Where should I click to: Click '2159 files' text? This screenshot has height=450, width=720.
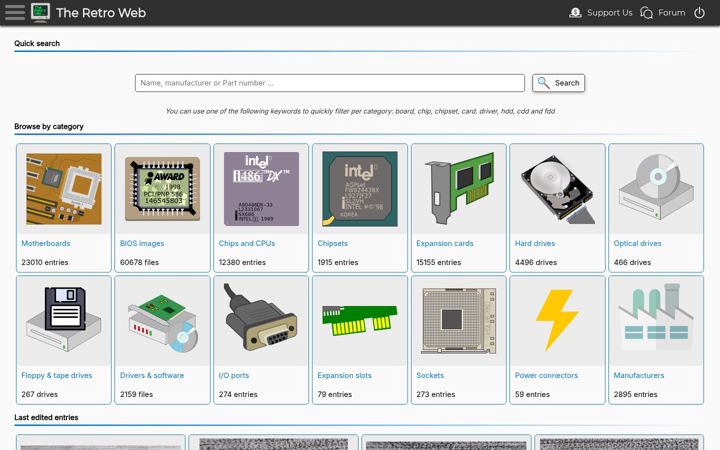click(136, 394)
